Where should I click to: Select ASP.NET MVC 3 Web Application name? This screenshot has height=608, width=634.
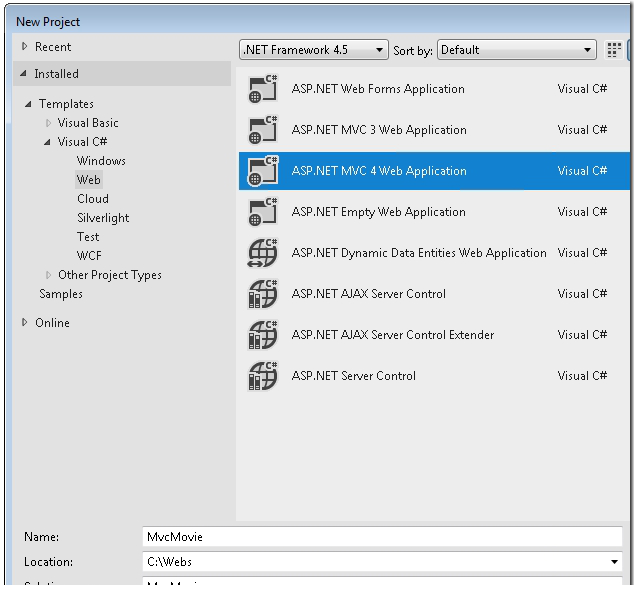[x=379, y=130]
